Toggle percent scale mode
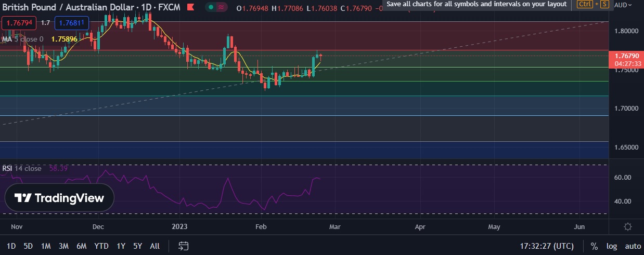Screen dimensions: 644x255 594,246
